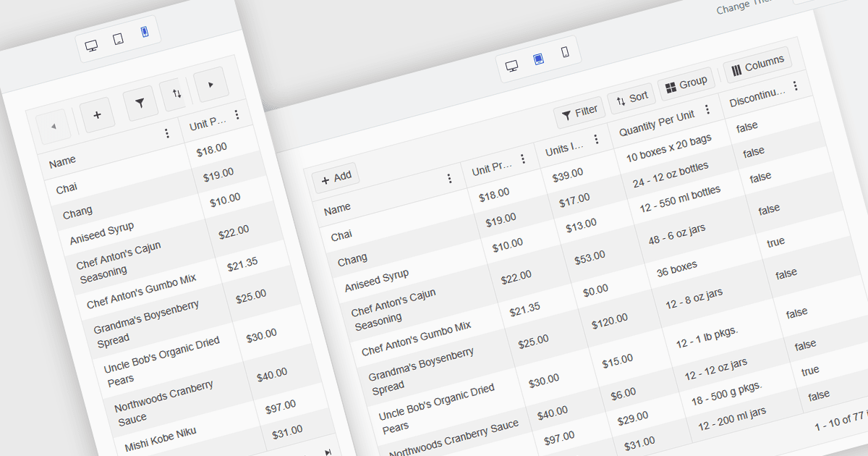Click the Add button in right grid
The width and height of the screenshot is (868, 456).
click(336, 177)
